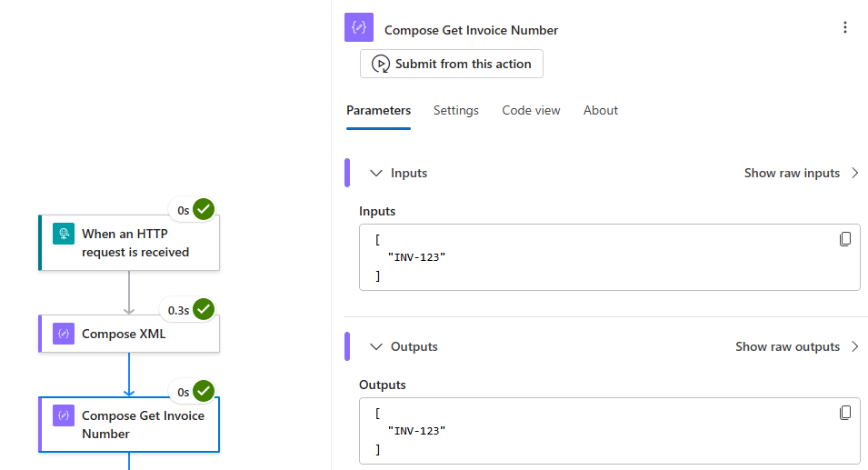Click inside the Outputs value box
The image size is (868, 470).
pyautogui.click(x=600, y=430)
